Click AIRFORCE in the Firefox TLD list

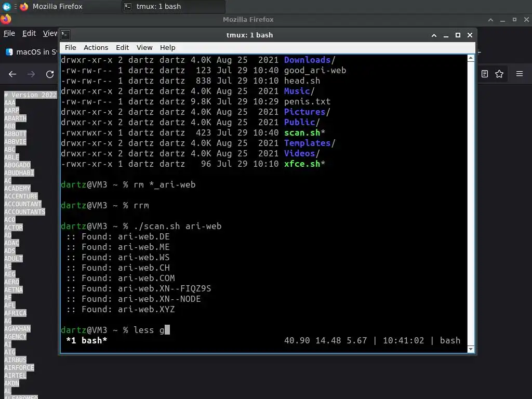coord(19,367)
